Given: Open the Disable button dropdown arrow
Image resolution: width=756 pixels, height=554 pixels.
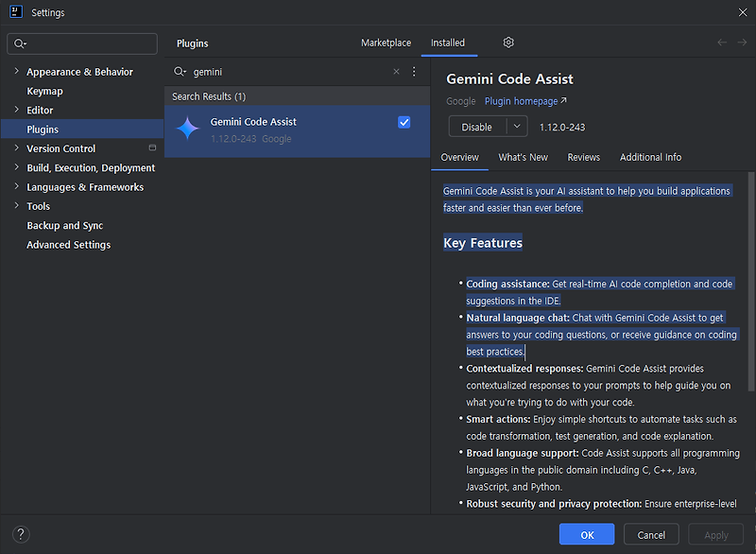Looking at the screenshot, I should pyautogui.click(x=518, y=125).
